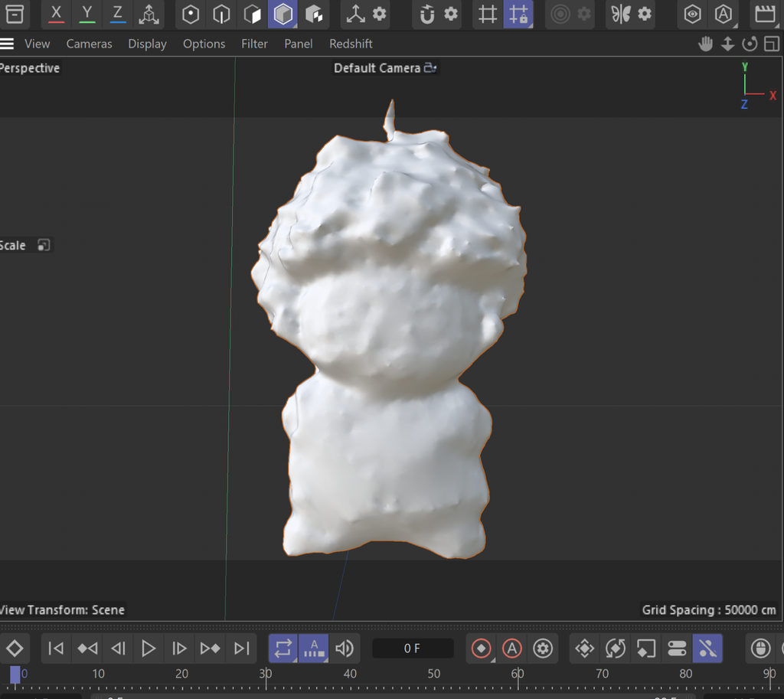Click the current frame field showing 0 F
784x699 pixels.
[413, 648]
